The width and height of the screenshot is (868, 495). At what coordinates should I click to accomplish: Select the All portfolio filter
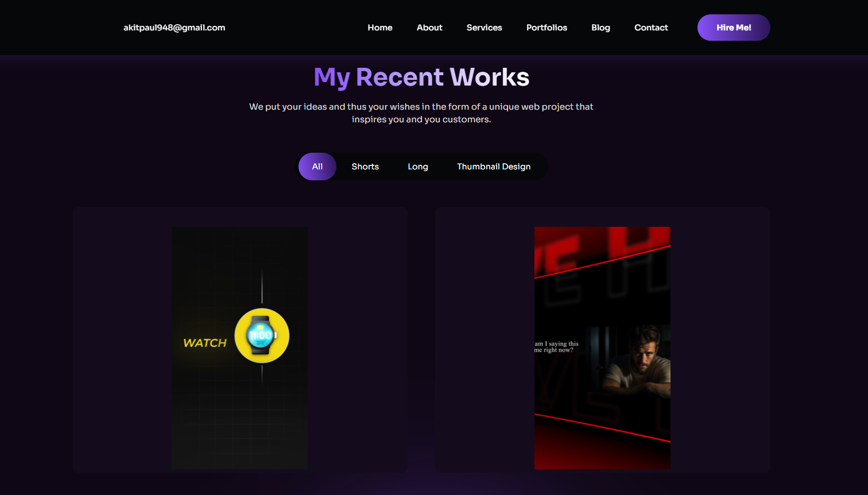(317, 167)
